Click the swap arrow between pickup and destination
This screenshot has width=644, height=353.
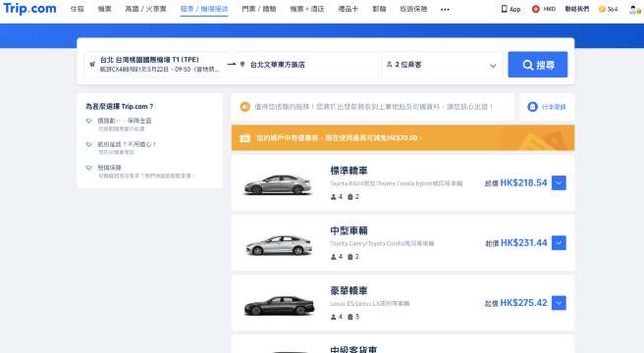pos(232,64)
